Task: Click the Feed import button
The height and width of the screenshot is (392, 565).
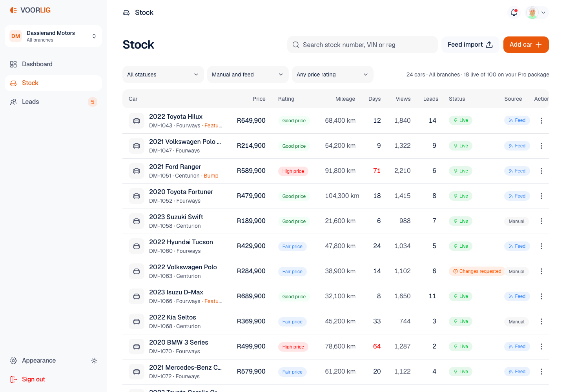Action: point(470,45)
